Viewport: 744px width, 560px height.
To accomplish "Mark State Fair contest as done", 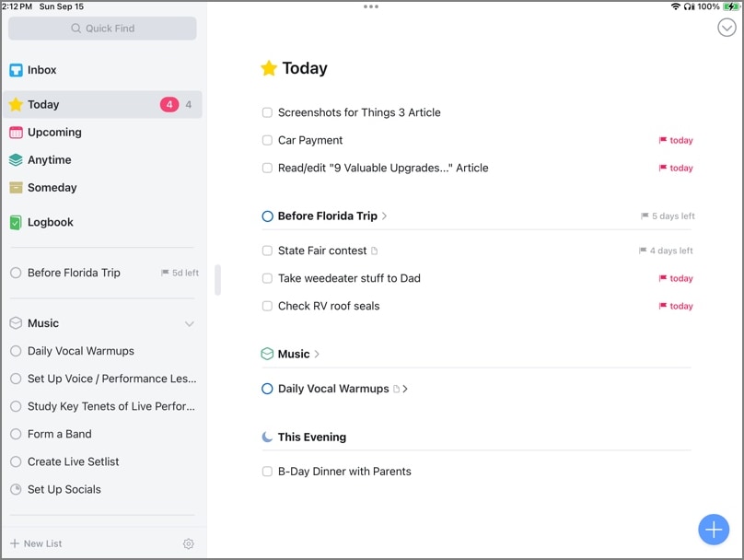I will tap(267, 251).
